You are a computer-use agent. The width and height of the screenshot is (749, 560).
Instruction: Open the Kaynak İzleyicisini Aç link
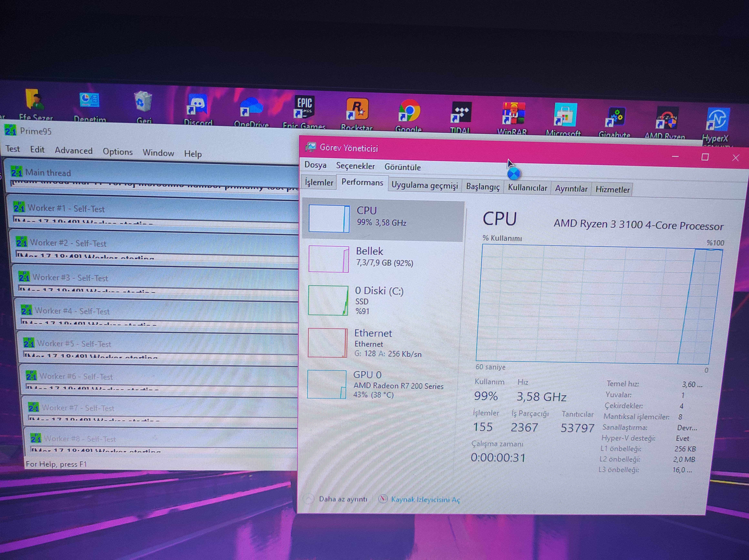click(425, 499)
